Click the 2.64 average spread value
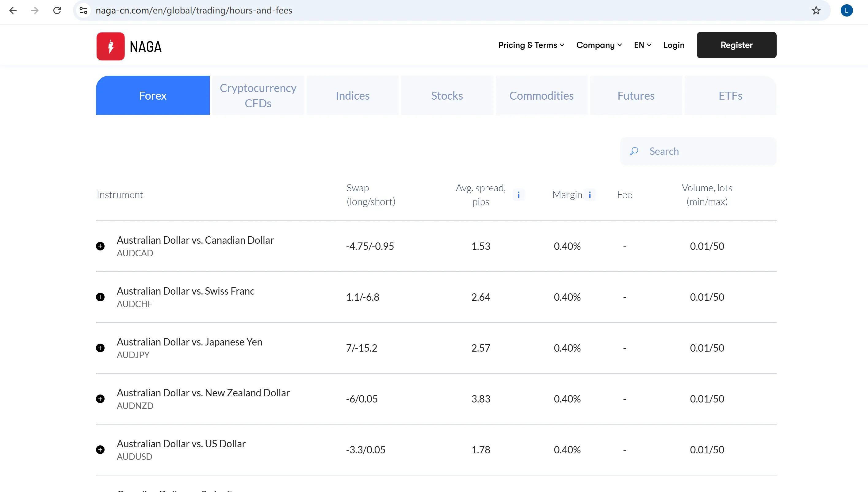The width and height of the screenshot is (868, 492). [481, 297]
